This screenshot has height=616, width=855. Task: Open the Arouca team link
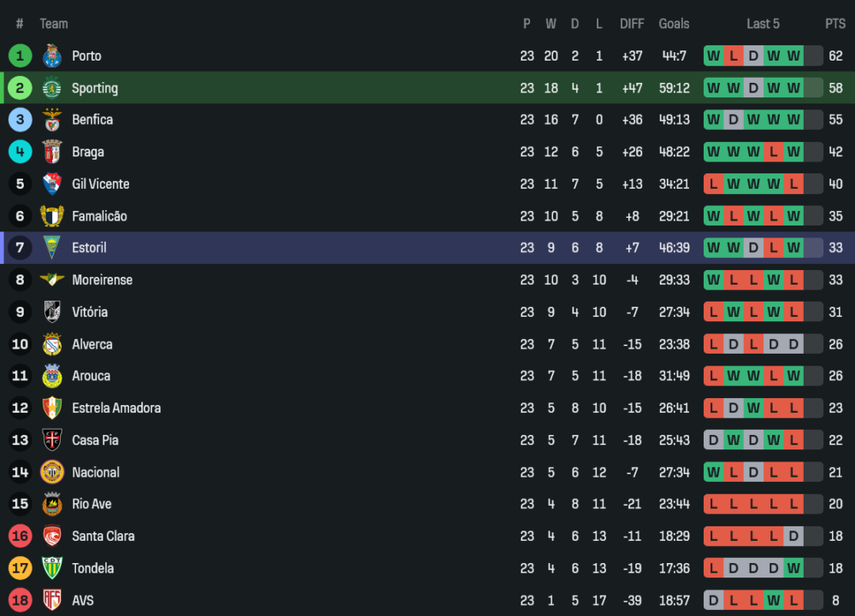pyautogui.click(x=91, y=376)
